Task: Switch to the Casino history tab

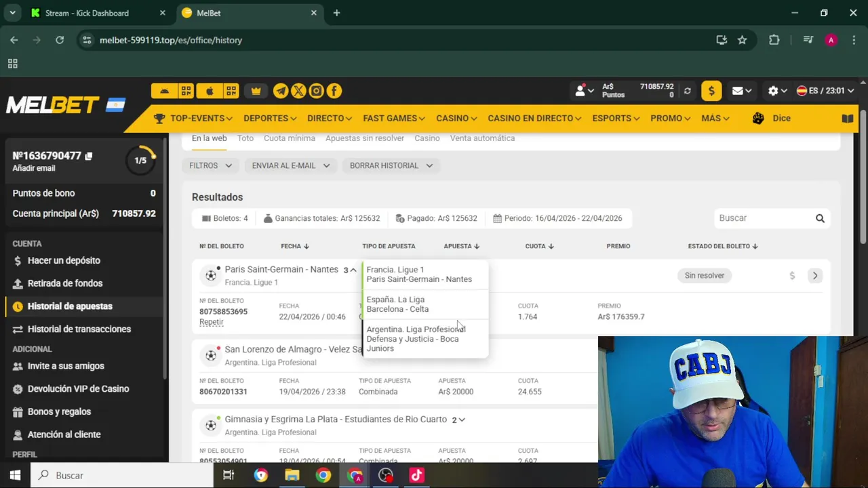Action: [427, 138]
